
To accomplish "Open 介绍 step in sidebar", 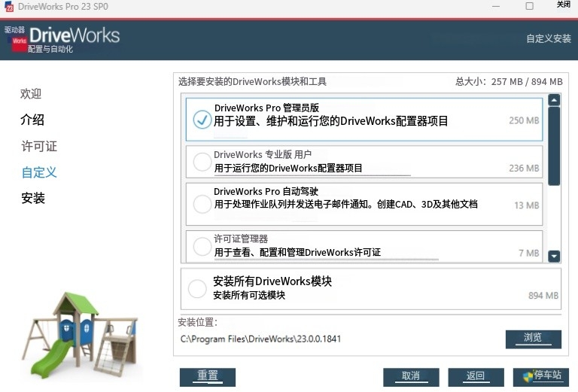I will [32, 120].
